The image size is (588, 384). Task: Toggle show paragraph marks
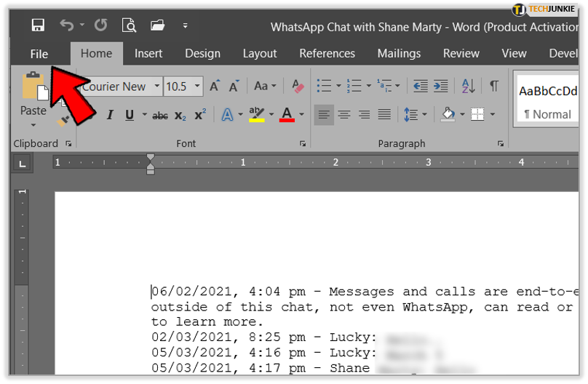pos(494,86)
